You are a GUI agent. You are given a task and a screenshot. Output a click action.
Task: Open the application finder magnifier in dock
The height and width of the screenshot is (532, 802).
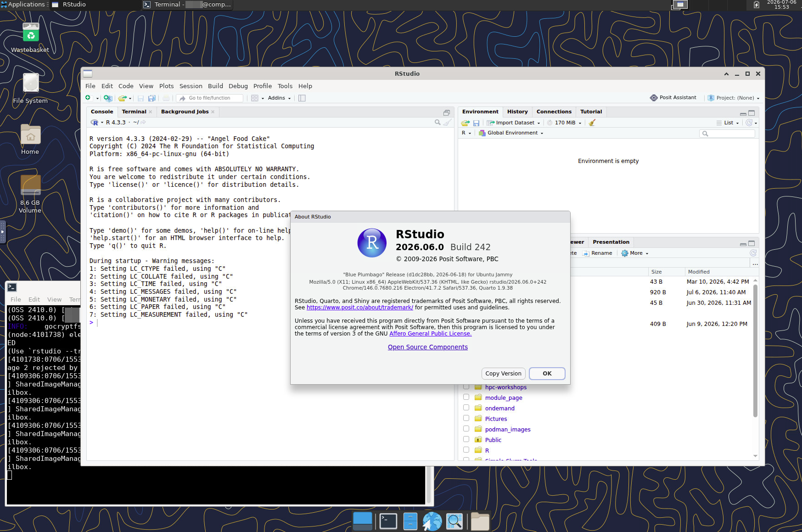454,521
